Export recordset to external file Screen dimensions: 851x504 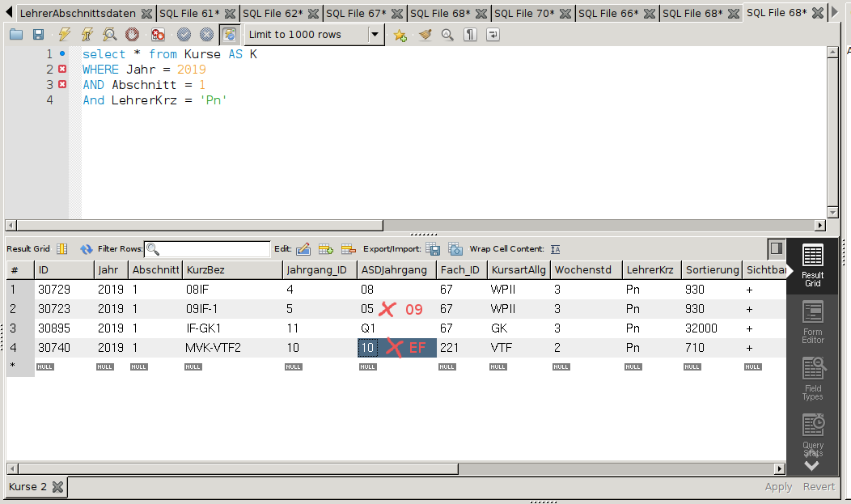coord(433,249)
